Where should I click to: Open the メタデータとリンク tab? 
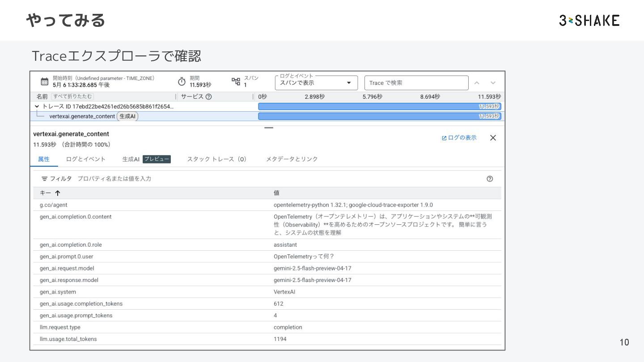(x=292, y=159)
